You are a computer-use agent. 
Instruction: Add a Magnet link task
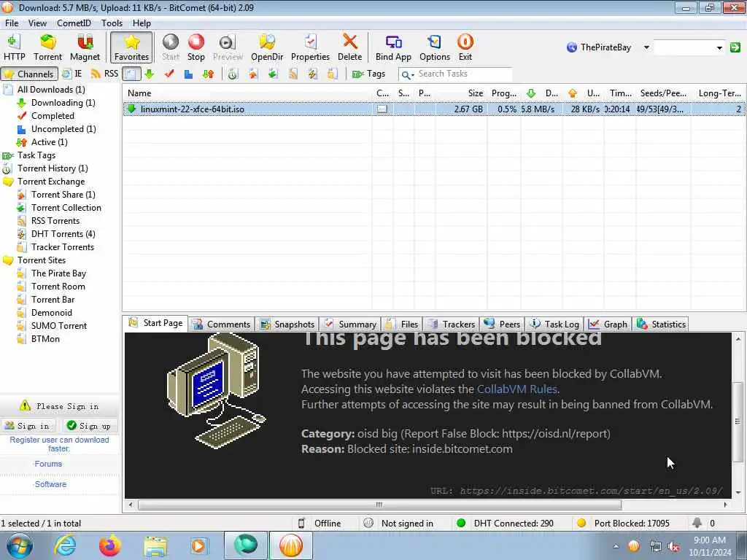coord(85,47)
